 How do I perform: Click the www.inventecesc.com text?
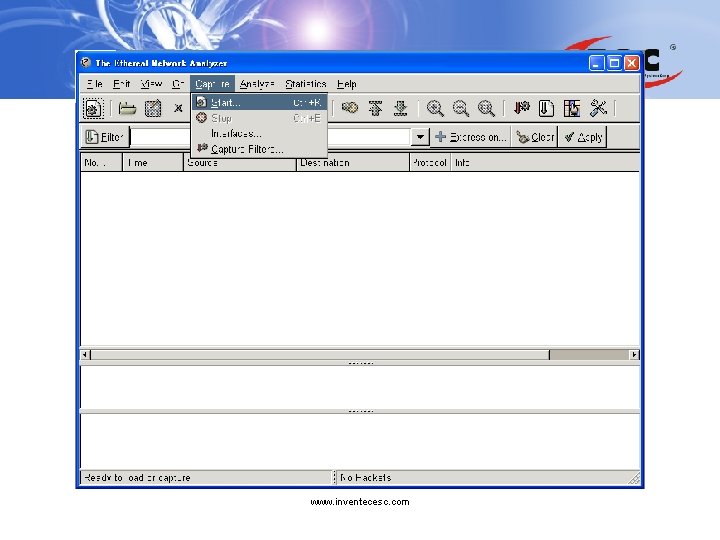click(x=360, y=501)
